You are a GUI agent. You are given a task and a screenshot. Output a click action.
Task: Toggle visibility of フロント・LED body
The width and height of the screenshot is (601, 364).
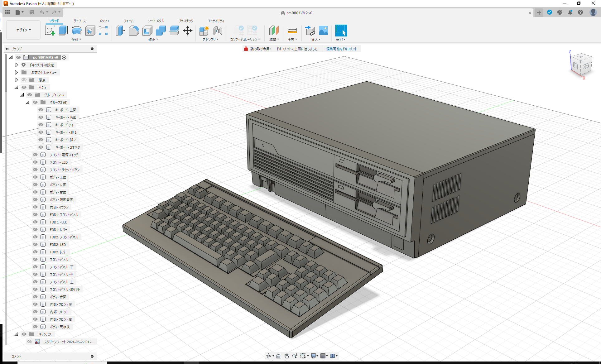(x=35, y=162)
